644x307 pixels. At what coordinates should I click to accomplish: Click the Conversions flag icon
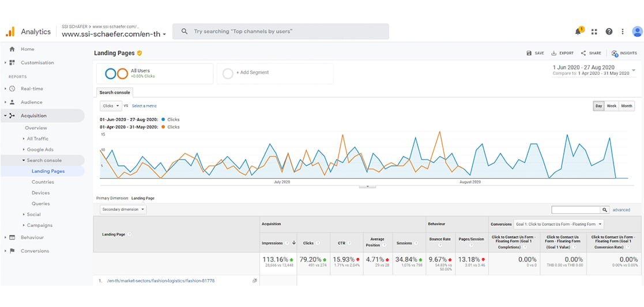pyautogui.click(x=12, y=251)
